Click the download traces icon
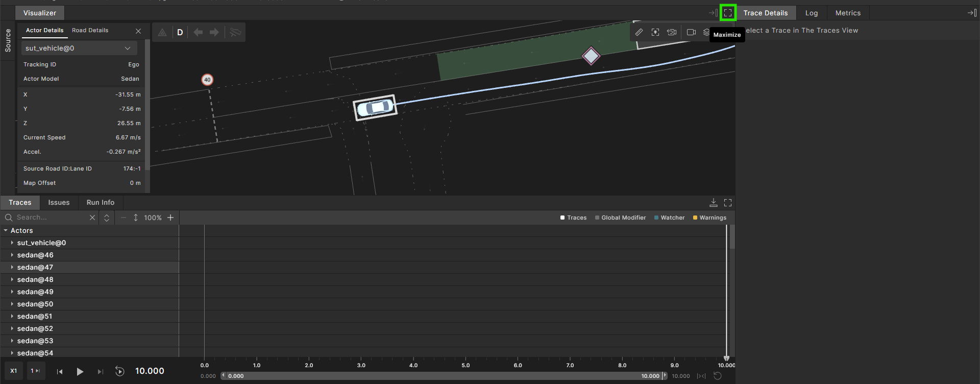Viewport: 980px width, 384px height. click(714, 203)
